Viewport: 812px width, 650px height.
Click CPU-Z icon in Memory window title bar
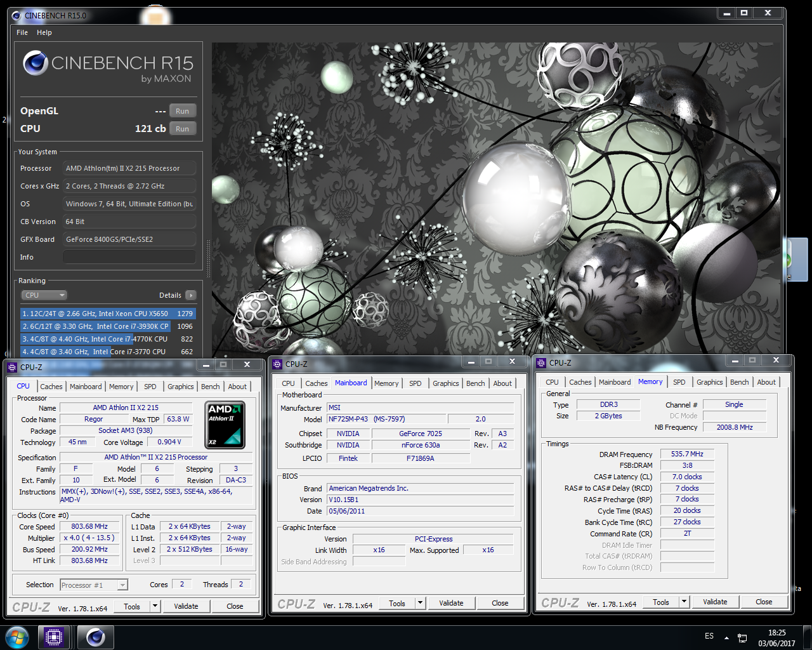click(541, 362)
